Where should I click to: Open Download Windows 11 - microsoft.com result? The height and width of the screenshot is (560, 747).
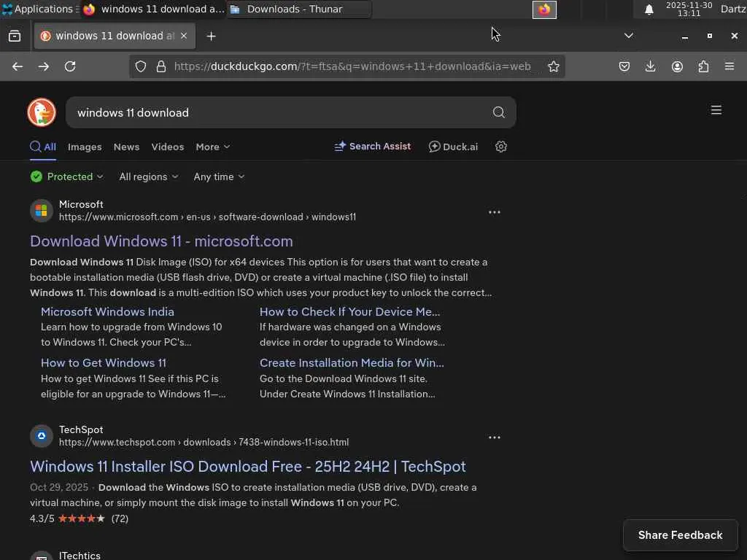tap(161, 241)
